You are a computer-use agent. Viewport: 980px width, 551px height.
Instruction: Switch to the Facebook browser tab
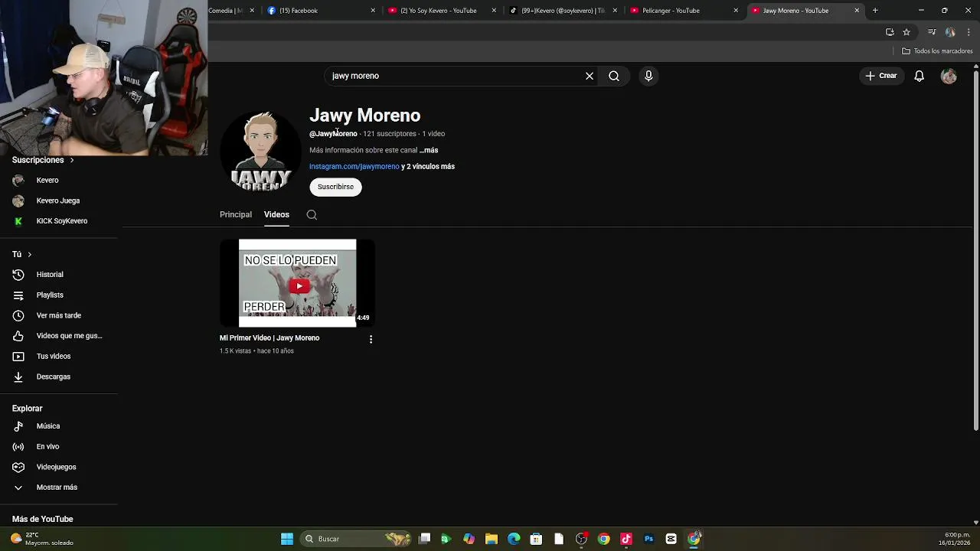pyautogui.click(x=321, y=11)
